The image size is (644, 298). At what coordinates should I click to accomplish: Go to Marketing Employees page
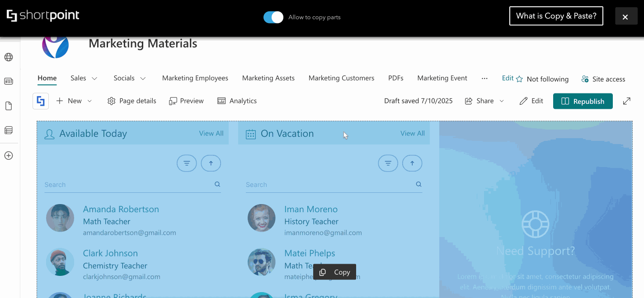(x=195, y=78)
